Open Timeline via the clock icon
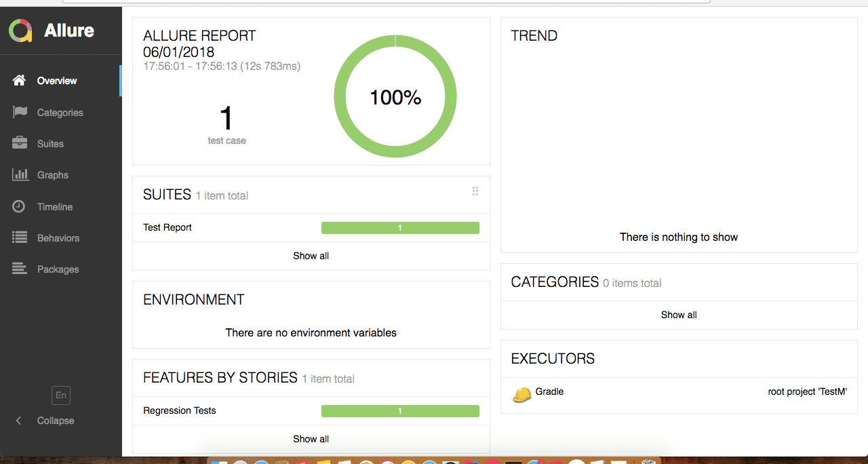Viewport: 868px width, 464px height. click(18, 206)
